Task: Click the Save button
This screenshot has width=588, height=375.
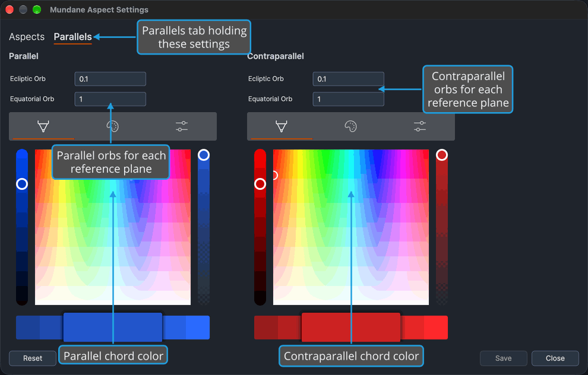Action: tap(503, 358)
